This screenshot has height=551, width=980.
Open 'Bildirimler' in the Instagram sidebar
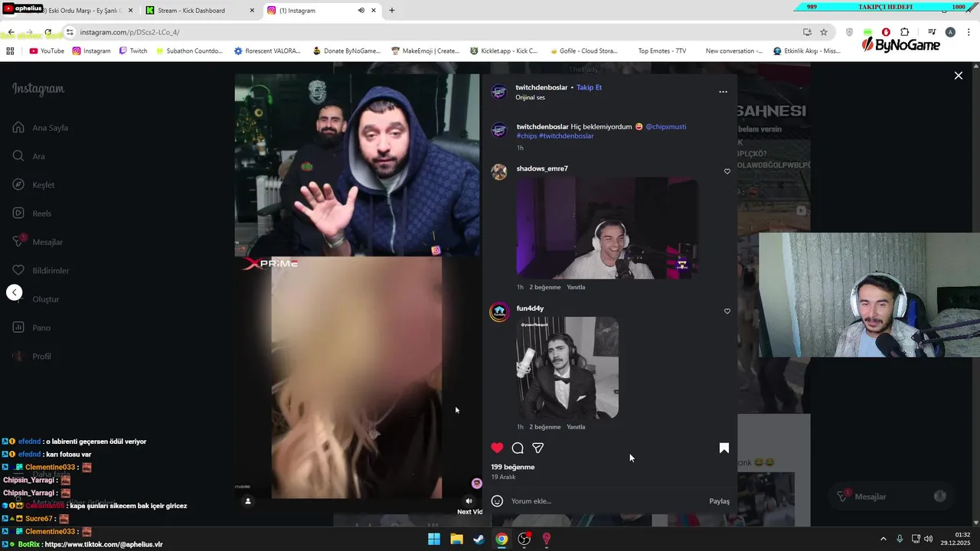pyautogui.click(x=41, y=271)
